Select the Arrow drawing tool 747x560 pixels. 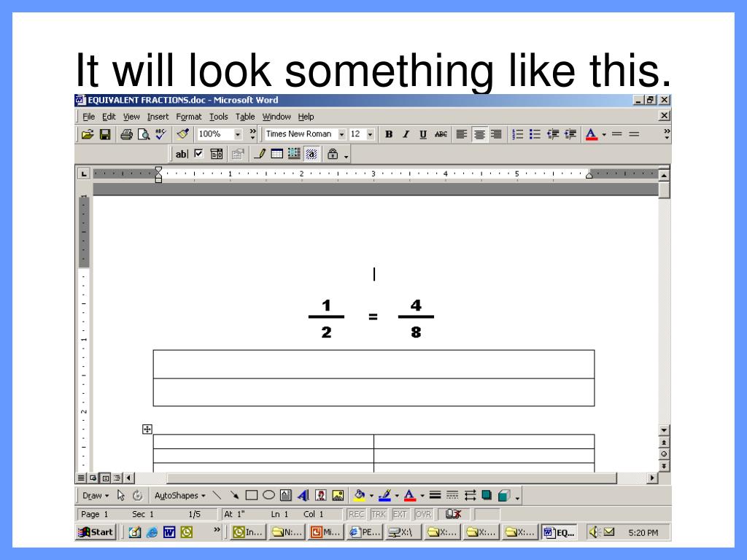click(234, 495)
